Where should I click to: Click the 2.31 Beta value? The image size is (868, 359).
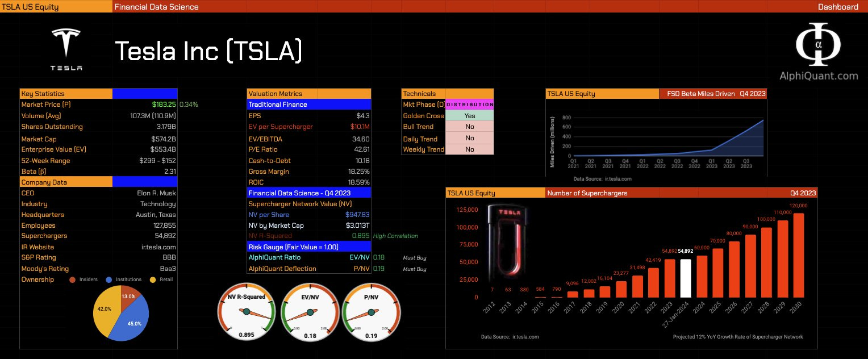click(170, 171)
